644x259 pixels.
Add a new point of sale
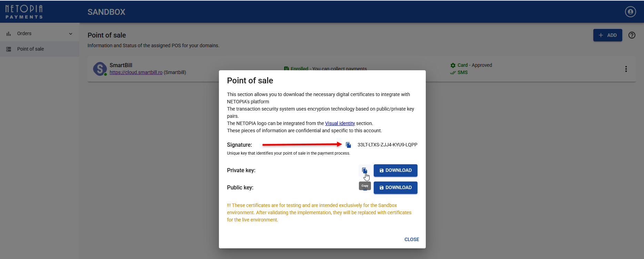click(x=607, y=35)
